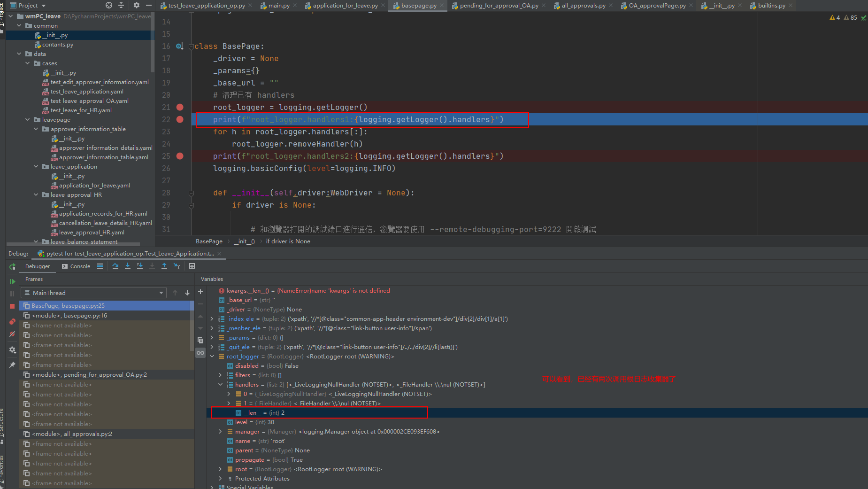This screenshot has width=868, height=489.
Task: Open pending_for_approval_OA.py tab
Action: point(499,6)
